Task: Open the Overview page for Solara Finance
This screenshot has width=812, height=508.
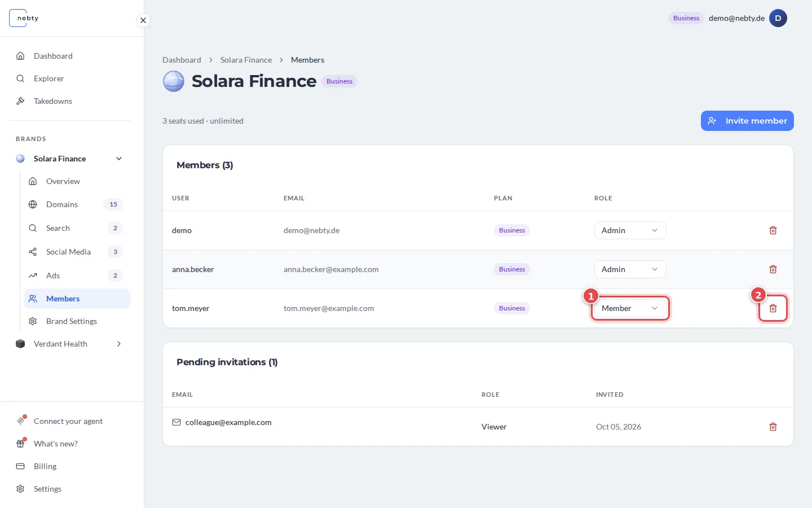Action: coord(77,181)
